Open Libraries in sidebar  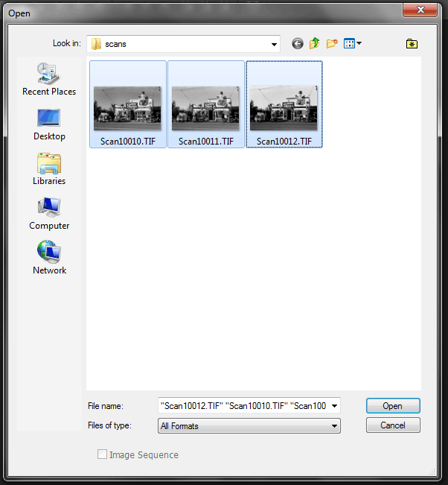[49, 169]
